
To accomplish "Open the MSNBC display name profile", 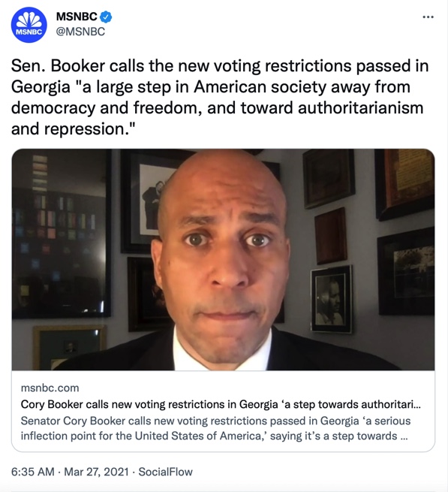I will (x=77, y=17).
